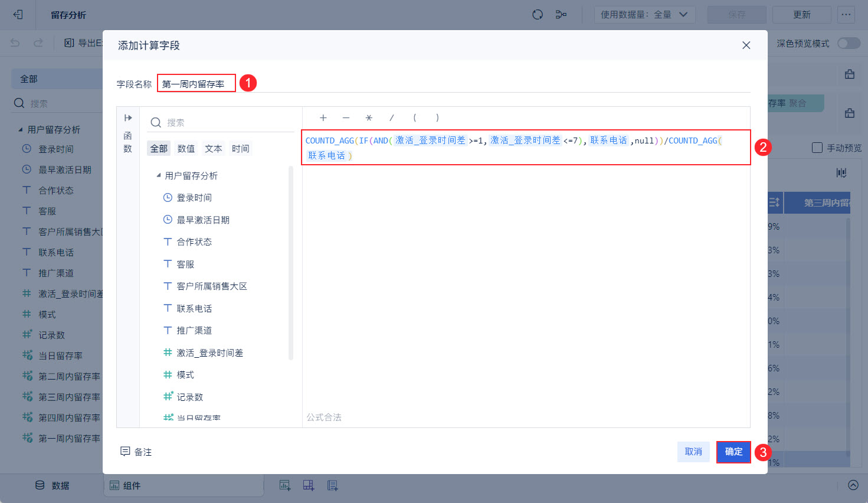Insert the plus operator
Screen dimensions: 868x503
click(x=323, y=117)
